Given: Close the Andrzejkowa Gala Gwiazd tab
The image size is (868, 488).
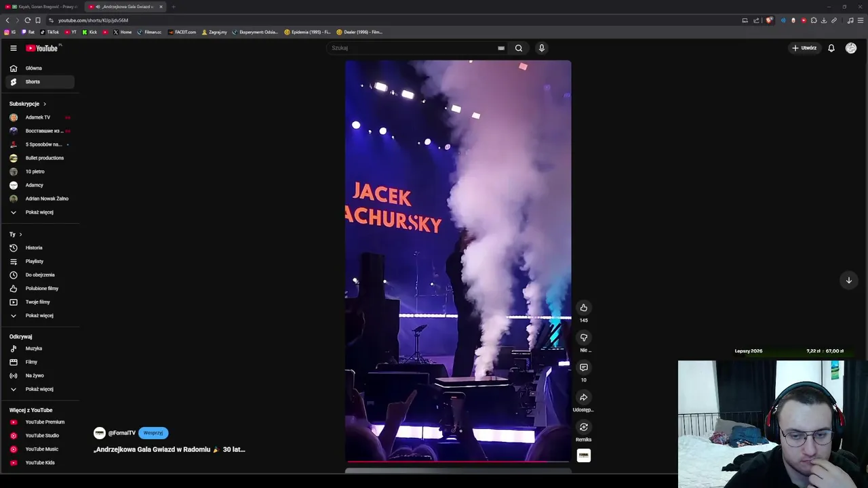Looking at the screenshot, I should tap(161, 7).
